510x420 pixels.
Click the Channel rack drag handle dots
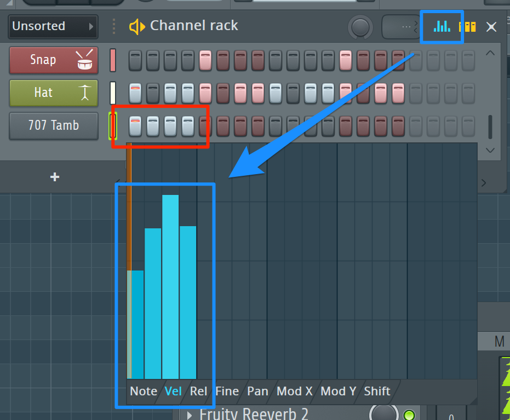click(113, 26)
